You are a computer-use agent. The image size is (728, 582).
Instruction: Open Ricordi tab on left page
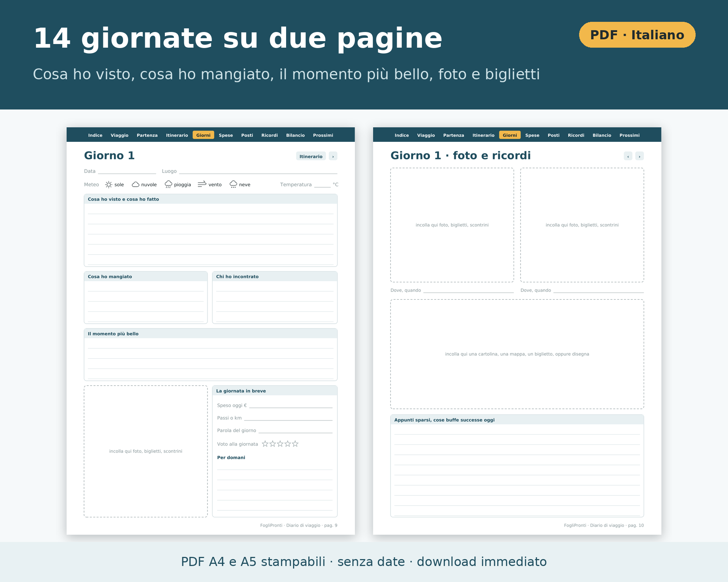coord(269,135)
